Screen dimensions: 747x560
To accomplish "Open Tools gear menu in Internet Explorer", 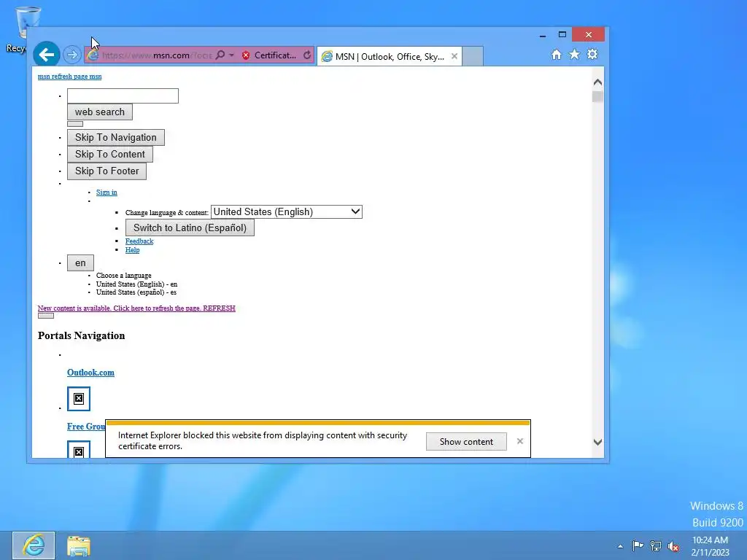I will pyautogui.click(x=592, y=54).
